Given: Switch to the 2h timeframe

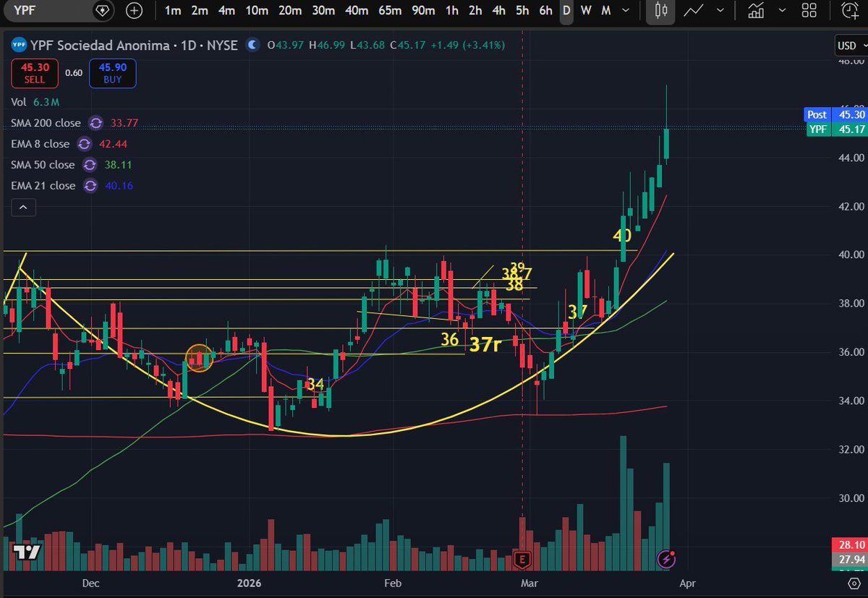Looking at the screenshot, I should click(x=475, y=11).
